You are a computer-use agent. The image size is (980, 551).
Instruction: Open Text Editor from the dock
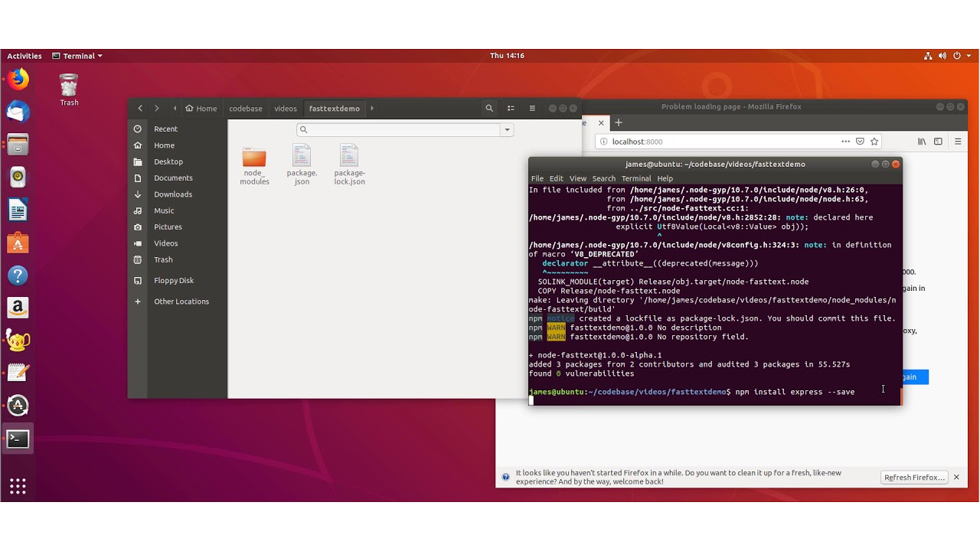(x=18, y=373)
